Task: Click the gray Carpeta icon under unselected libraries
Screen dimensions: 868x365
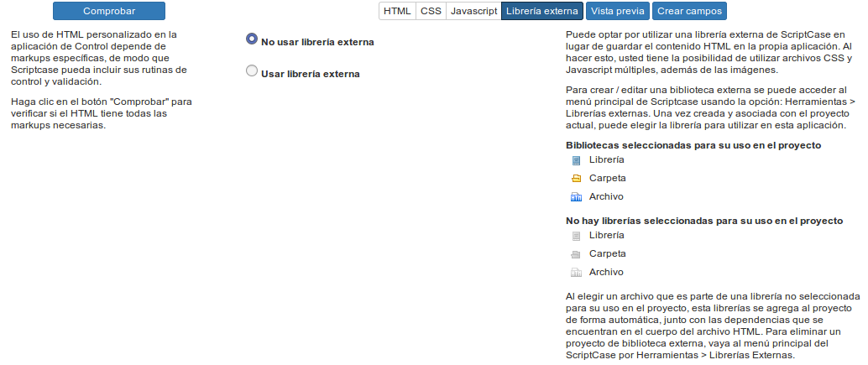Action: click(x=576, y=254)
